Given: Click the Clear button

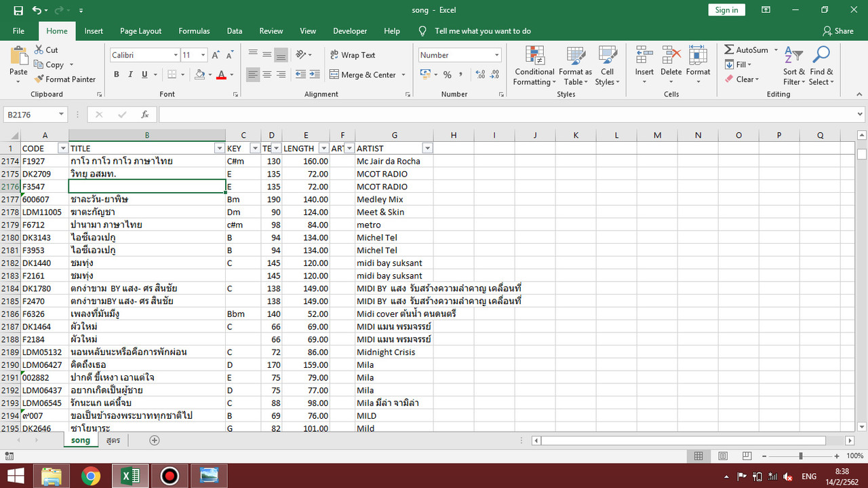Looking at the screenshot, I should 742,79.
